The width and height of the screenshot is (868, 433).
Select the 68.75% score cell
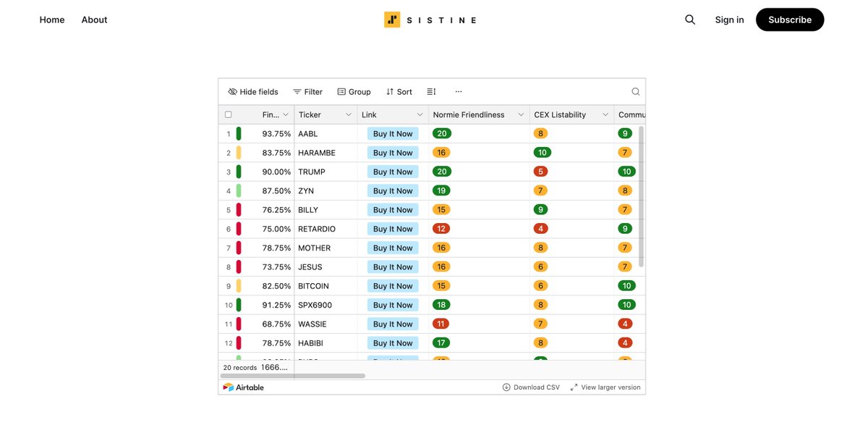click(x=276, y=324)
